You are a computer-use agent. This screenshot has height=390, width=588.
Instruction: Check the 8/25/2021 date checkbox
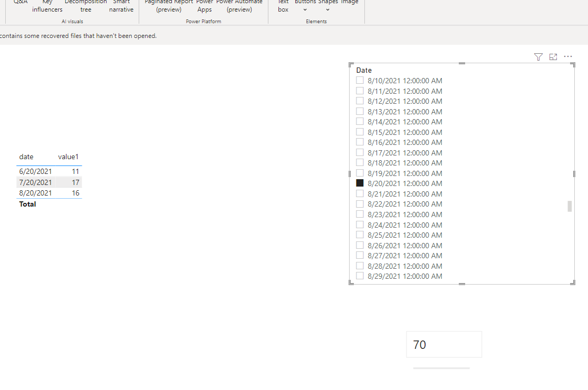pos(360,235)
